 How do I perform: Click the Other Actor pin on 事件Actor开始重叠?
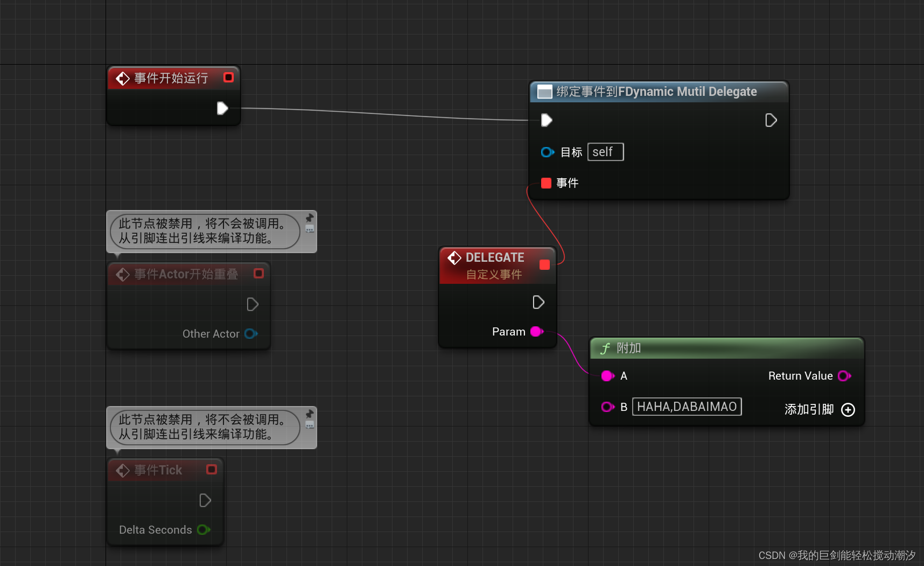(x=250, y=334)
